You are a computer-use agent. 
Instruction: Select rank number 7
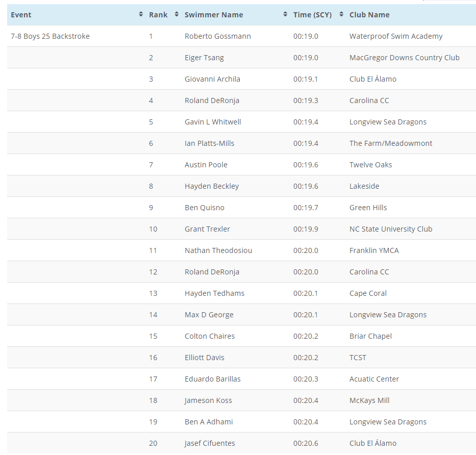coord(151,165)
